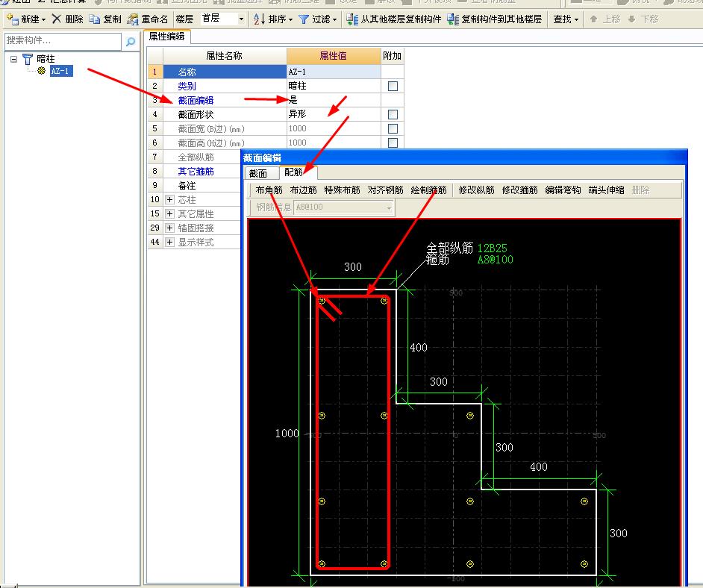Click the 箍筋 A8@100 green text
Viewport: 703px width, 588px height.
[x=495, y=260]
